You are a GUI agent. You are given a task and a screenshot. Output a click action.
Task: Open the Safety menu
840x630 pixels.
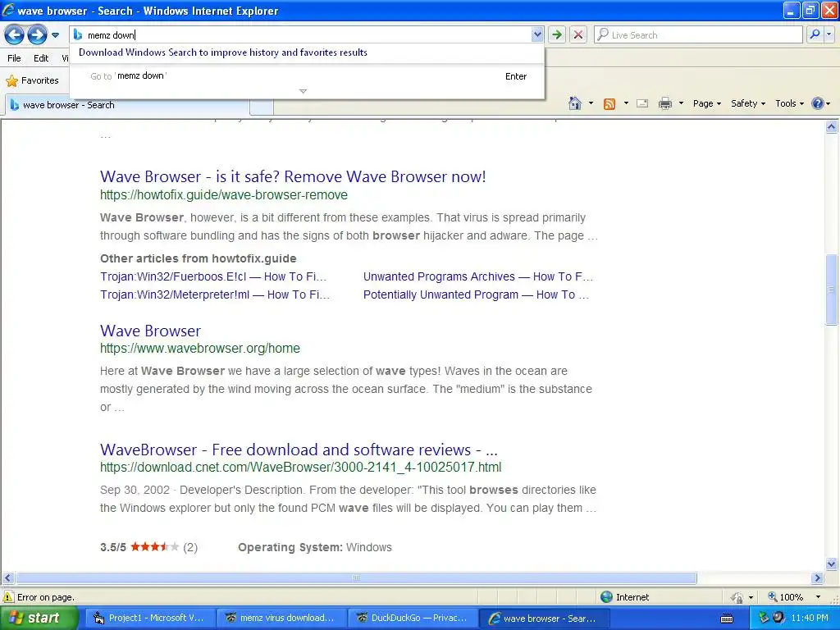click(748, 103)
